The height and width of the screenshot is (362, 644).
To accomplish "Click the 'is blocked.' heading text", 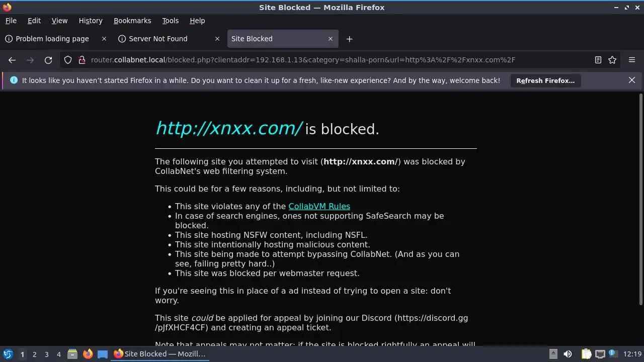I will (x=342, y=129).
